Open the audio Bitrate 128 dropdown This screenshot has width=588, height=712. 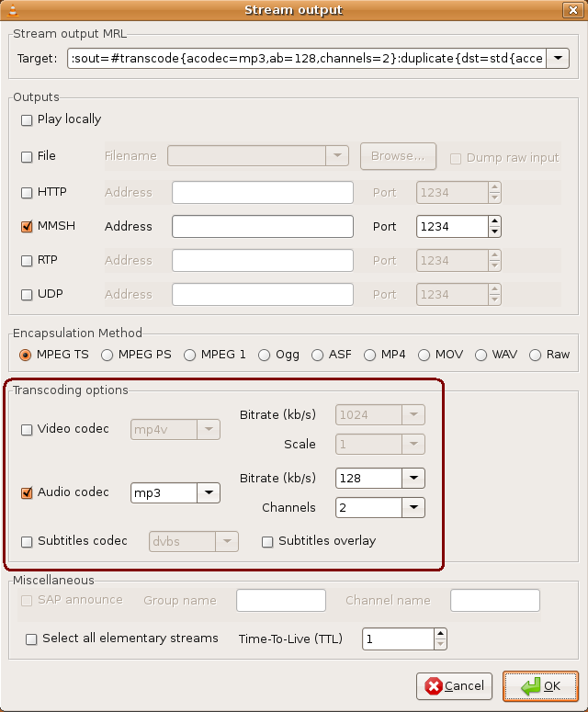(x=413, y=478)
